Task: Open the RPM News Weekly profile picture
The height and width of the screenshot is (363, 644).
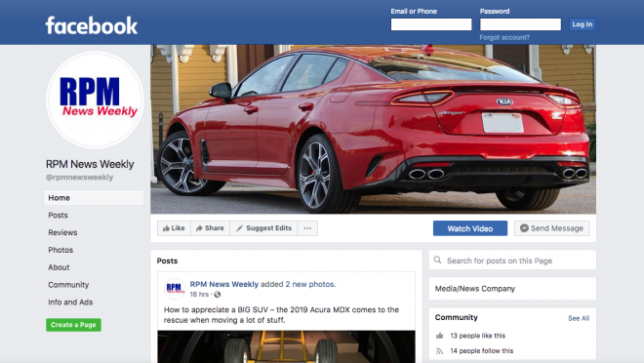Action: pyautogui.click(x=95, y=100)
